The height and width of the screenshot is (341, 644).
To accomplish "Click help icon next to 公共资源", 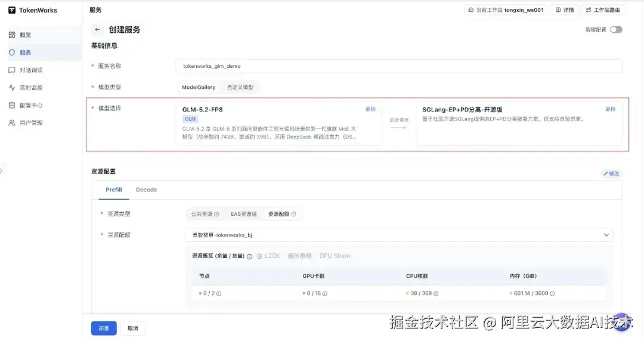I will [x=217, y=214].
